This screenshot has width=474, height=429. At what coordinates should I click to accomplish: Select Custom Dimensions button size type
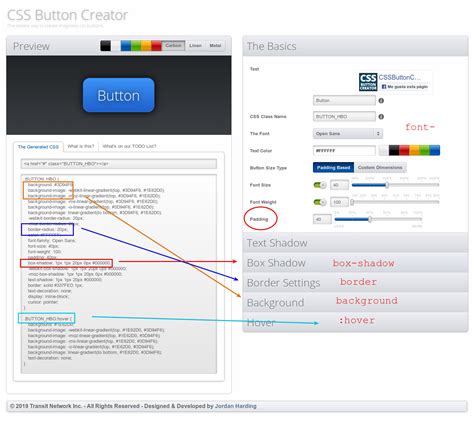380,168
